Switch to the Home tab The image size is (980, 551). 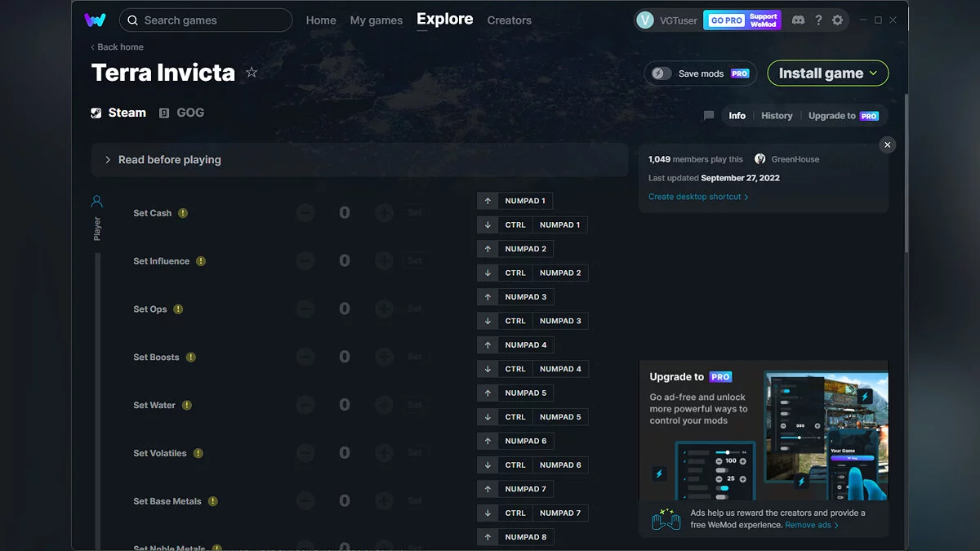coord(321,20)
